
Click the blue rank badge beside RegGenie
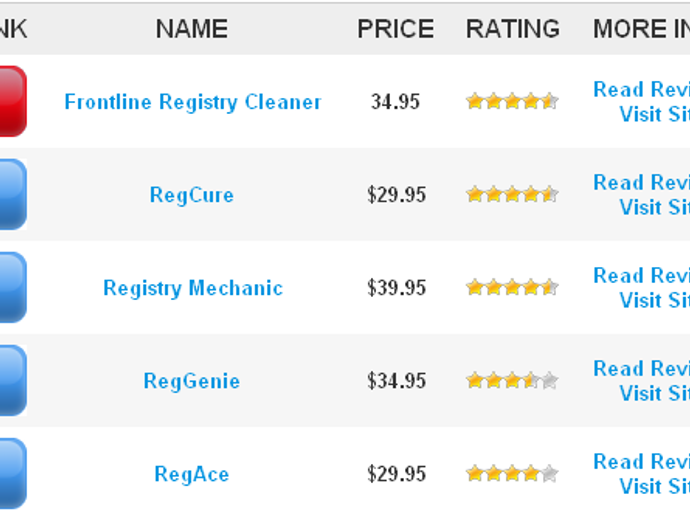(x=11, y=380)
